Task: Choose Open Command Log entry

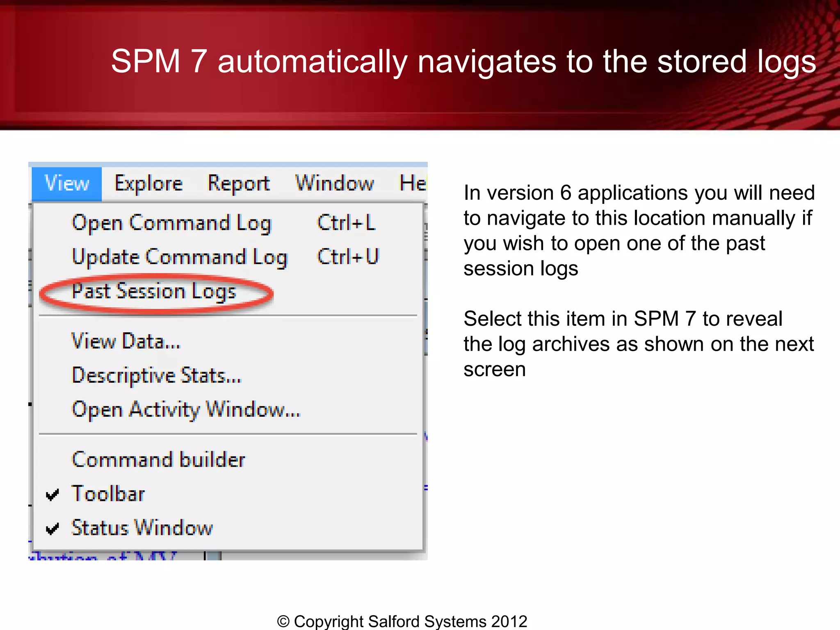Action: coord(228,223)
